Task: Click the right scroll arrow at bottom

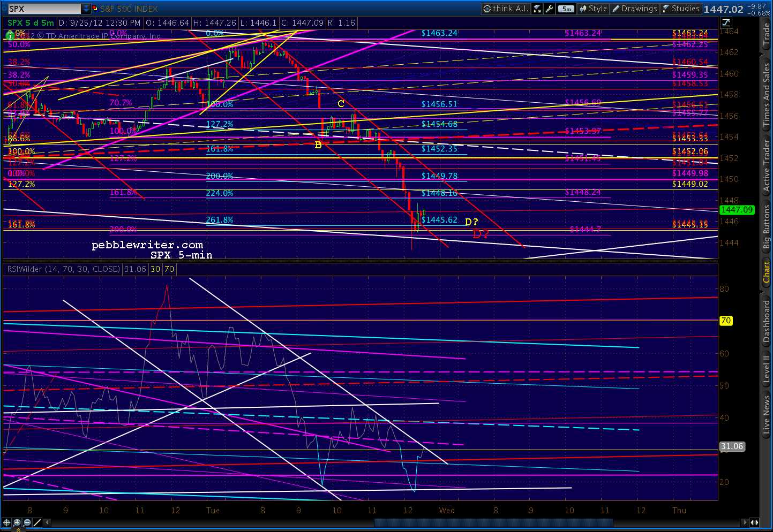Action: point(745,522)
